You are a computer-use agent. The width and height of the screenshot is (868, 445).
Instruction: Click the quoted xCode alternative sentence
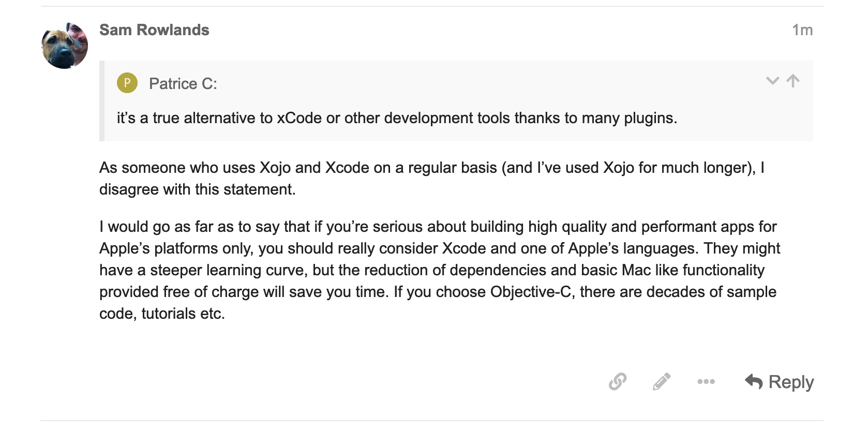(x=397, y=118)
